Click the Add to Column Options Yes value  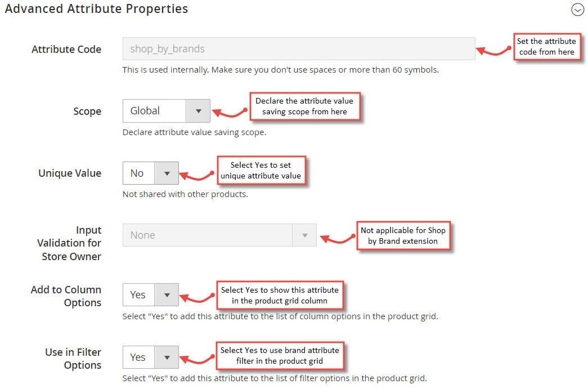click(x=138, y=295)
